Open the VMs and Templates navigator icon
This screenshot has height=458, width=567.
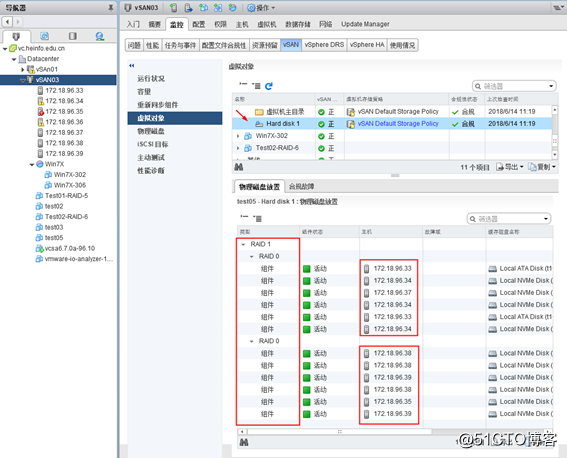44,36
